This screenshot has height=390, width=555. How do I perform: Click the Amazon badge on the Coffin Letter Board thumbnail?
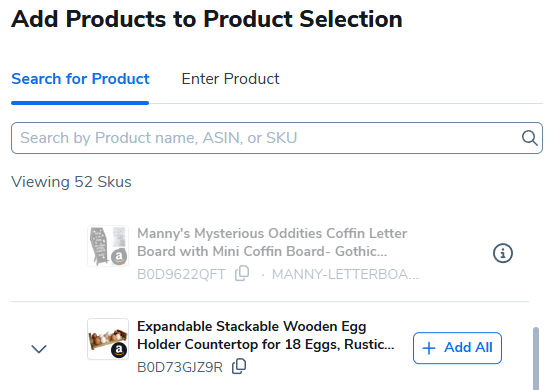click(119, 257)
